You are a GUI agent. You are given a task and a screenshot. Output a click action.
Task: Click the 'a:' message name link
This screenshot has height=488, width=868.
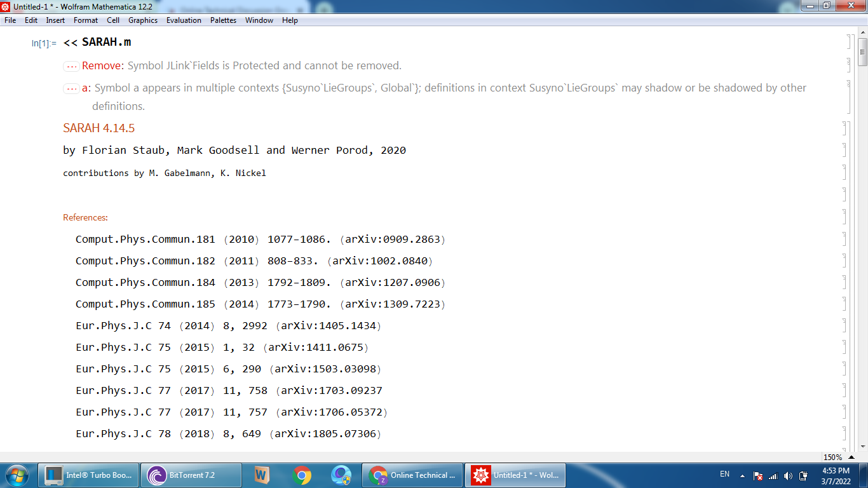pos(86,88)
